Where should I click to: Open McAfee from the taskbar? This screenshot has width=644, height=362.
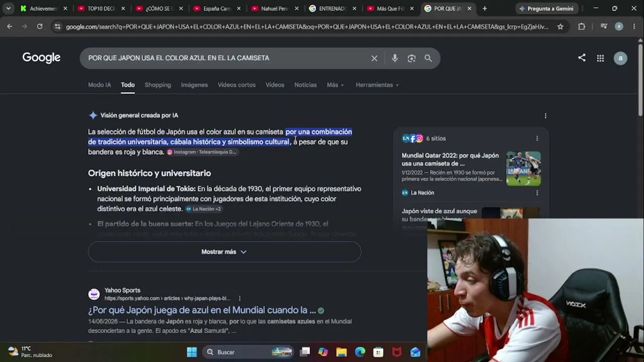pyautogui.click(x=397, y=352)
